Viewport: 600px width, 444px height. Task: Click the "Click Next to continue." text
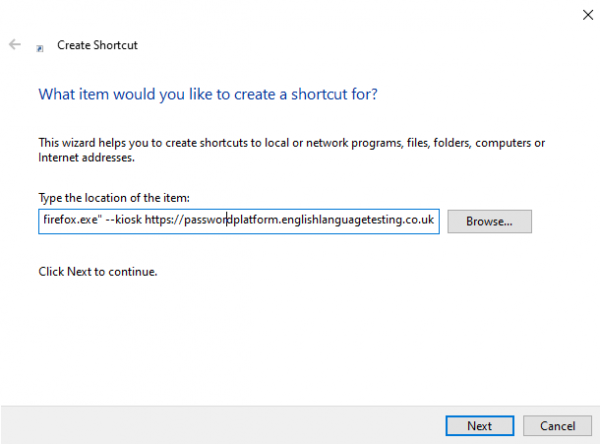tap(98, 272)
